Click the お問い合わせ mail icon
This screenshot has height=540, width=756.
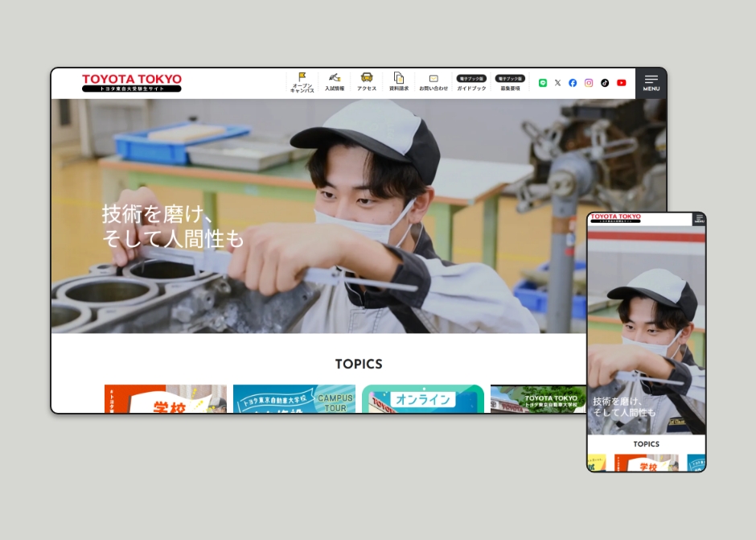(433, 80)
